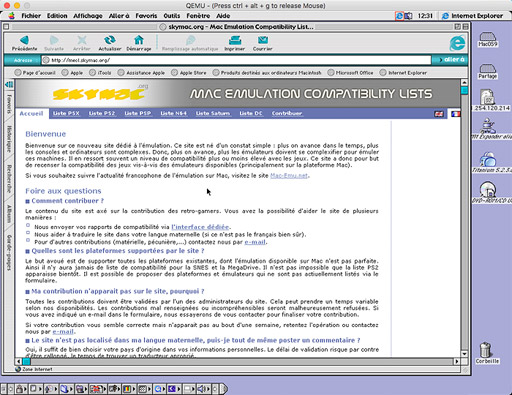Open the Fichier menu
Image resolution: width=512 pixels, height=395 pixels.
31,16
